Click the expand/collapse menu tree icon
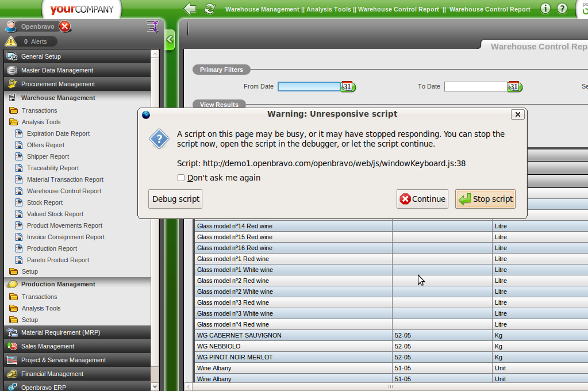 [152, 26]
